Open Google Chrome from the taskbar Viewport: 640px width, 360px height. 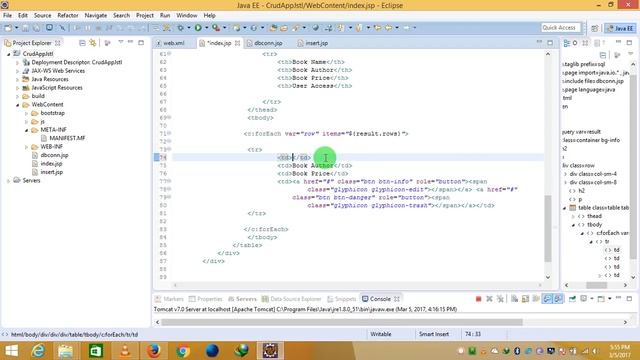(182, 351)
